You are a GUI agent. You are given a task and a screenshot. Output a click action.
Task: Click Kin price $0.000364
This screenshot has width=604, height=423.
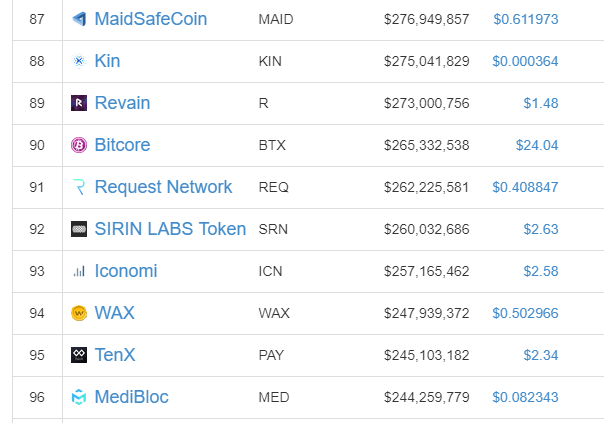click(525, 61)
